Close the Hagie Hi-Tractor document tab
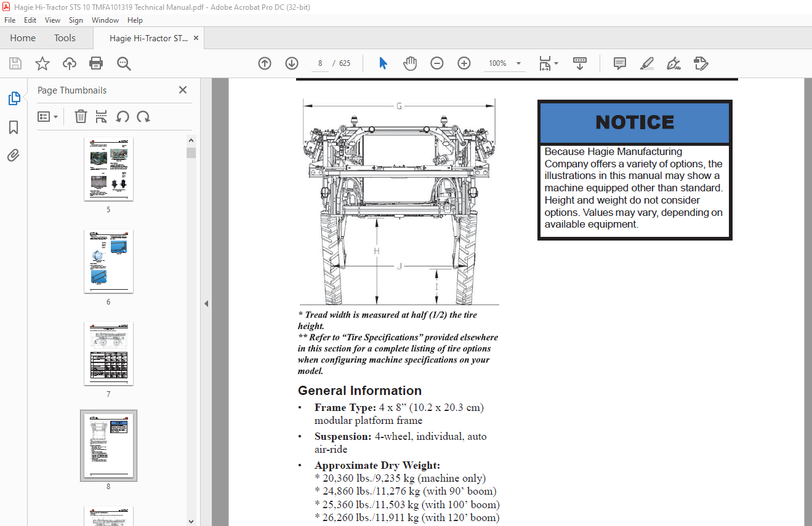The width and height of the screenshot is (812, 526). coord(196,38)
